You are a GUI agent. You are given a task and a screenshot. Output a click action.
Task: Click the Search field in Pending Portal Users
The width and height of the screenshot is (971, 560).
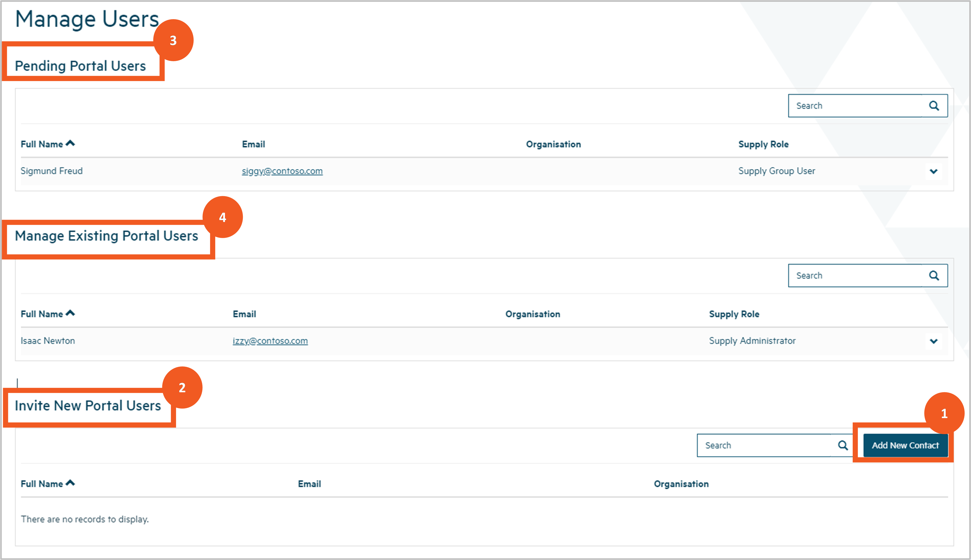pos(854,106)
